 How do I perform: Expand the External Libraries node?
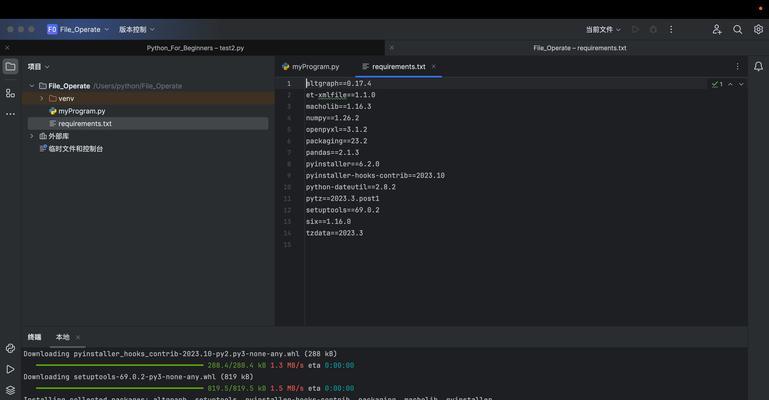(x=32, y=136)
